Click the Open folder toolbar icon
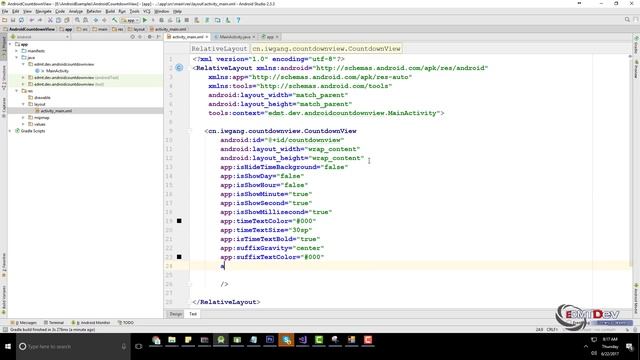 (4, 20)
